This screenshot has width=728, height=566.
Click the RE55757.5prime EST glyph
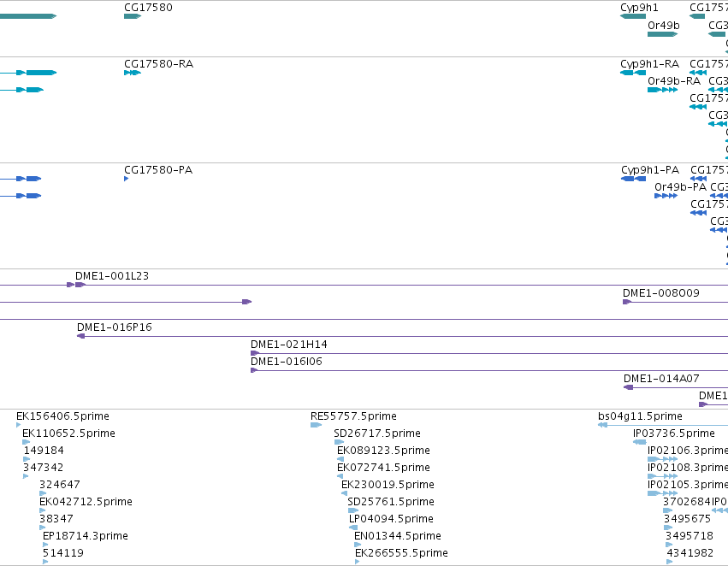pos(317,425)
